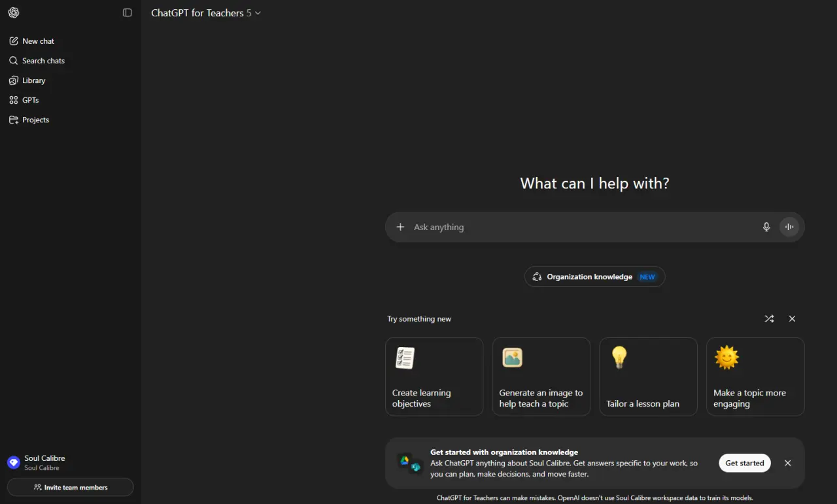This screenshot has height=504, width=837.
Task: Click the microphone dictation icon
Action: pyautogui.click(x=766, y=227)
